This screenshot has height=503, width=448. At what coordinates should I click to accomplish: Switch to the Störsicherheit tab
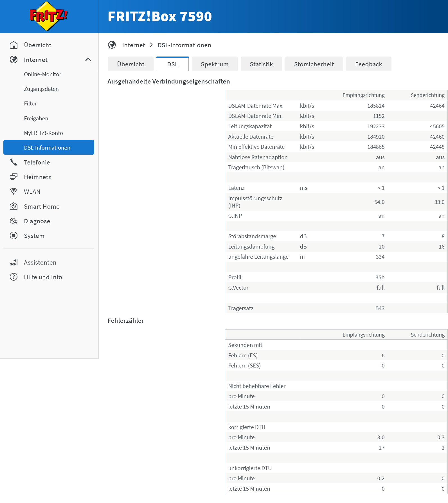[x=314, y=64]
